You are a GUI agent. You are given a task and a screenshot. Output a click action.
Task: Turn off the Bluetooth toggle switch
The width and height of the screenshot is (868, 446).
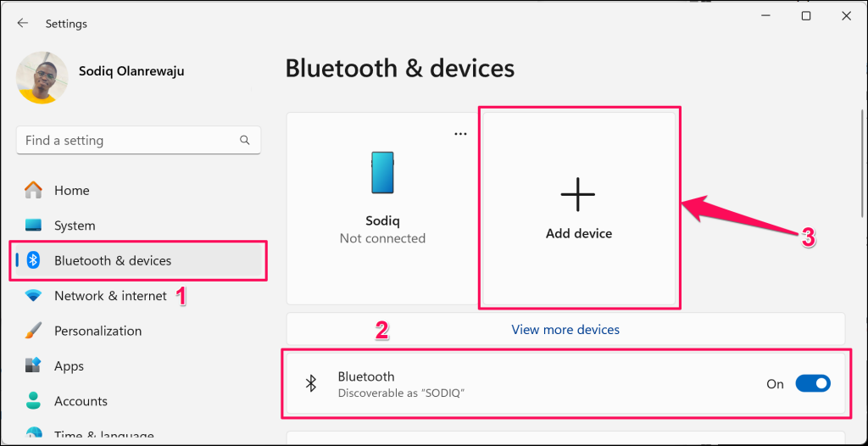pyautogui.click(x=812, y=384)
